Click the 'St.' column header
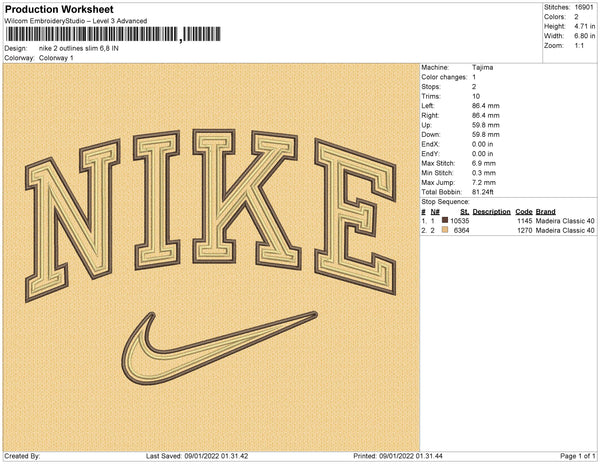This screenshot has width=600, height=464. click(x=465, y=212)
